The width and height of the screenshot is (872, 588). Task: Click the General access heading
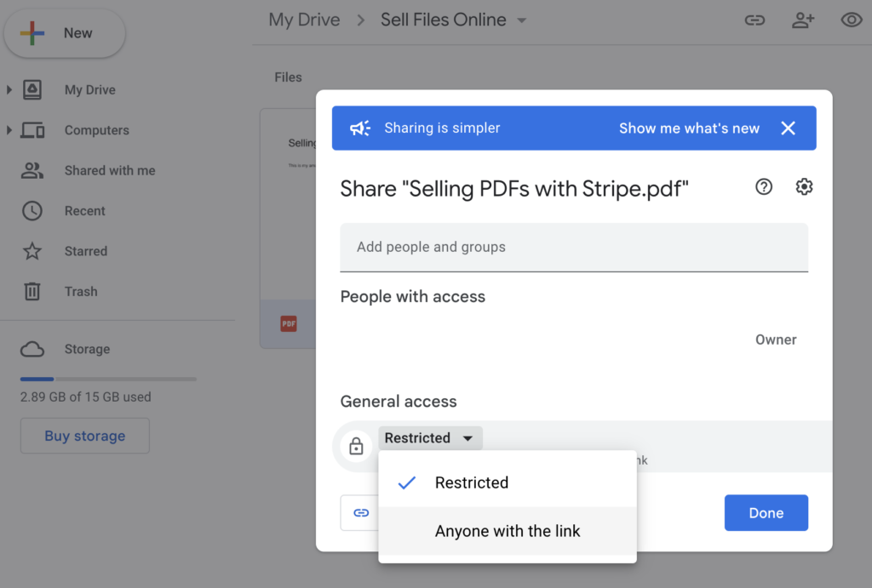click(x=399, y=402)
